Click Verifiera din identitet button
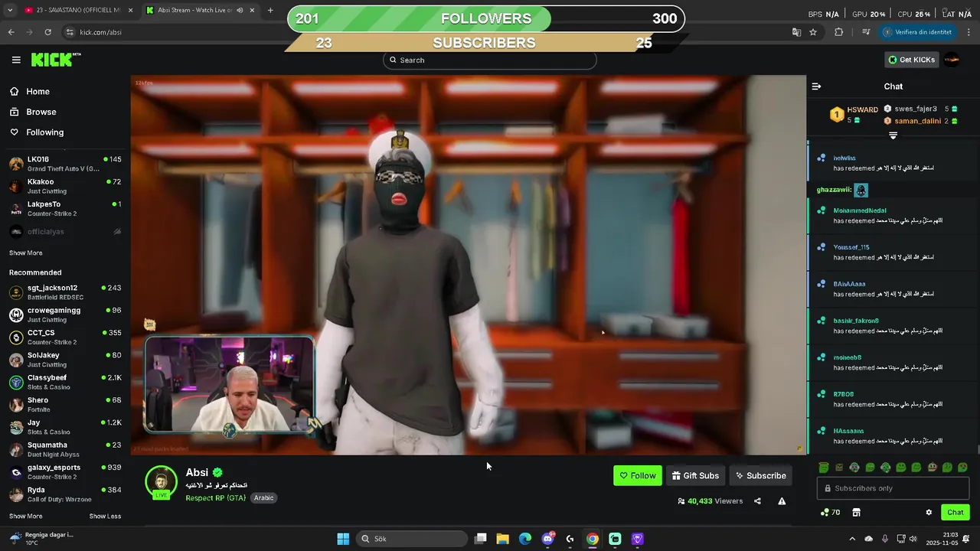The height and width of the screenshot is (551, 980). [916, 32]
